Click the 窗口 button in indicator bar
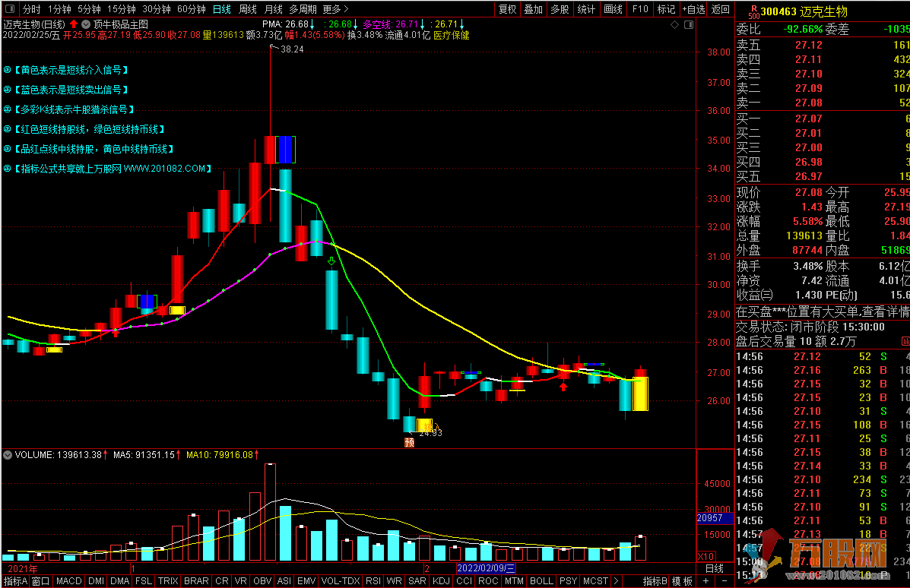Screen dimensions: 910x588 point(40,581)
